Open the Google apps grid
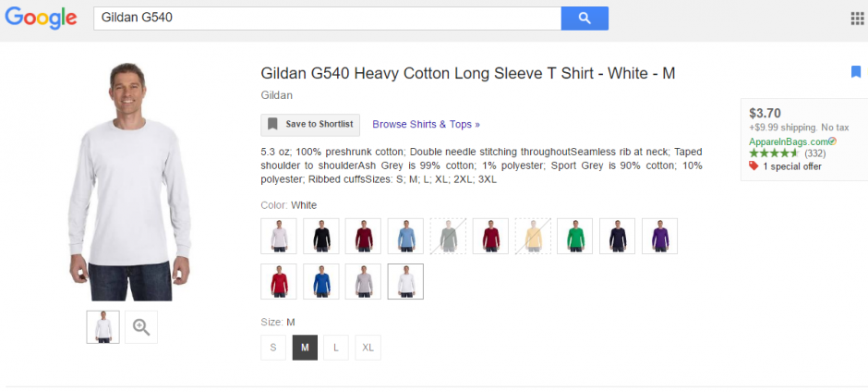This screenshot has height=392, width=868. coord(856,18)
